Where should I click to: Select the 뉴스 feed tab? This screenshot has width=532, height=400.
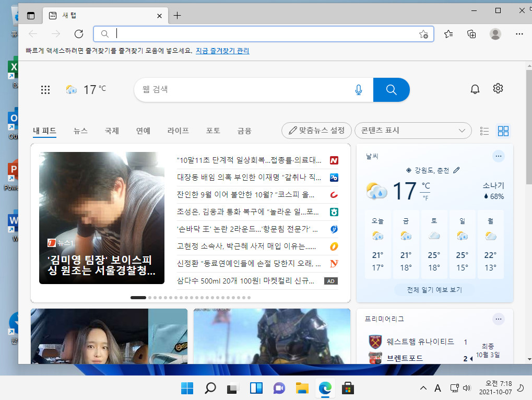[x=80, y=131]
